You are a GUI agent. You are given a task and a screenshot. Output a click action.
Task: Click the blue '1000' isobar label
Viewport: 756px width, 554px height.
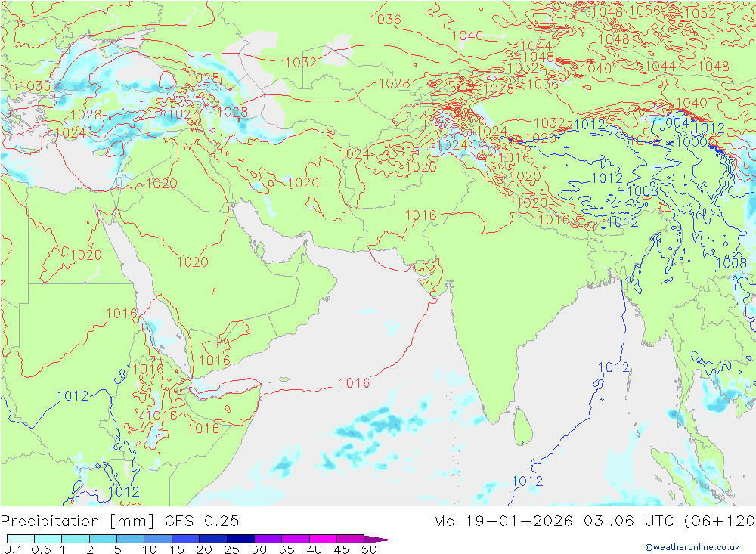(692, 142)
